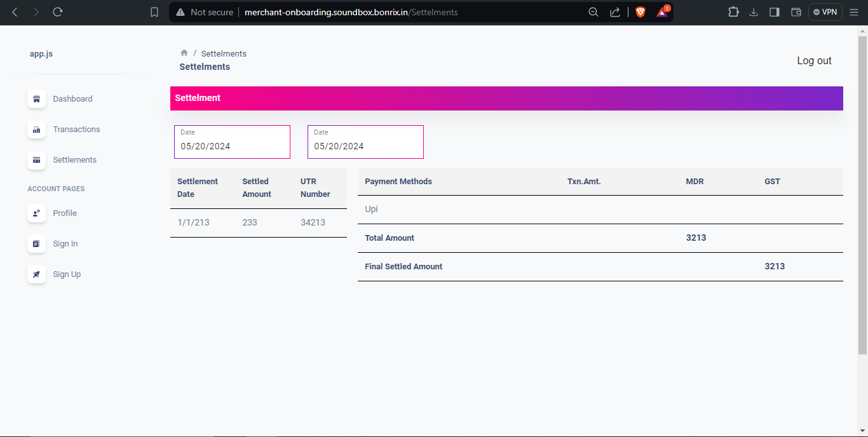
Task: Select the Dashboard icon in the sidebar
Action: (36, 99)
